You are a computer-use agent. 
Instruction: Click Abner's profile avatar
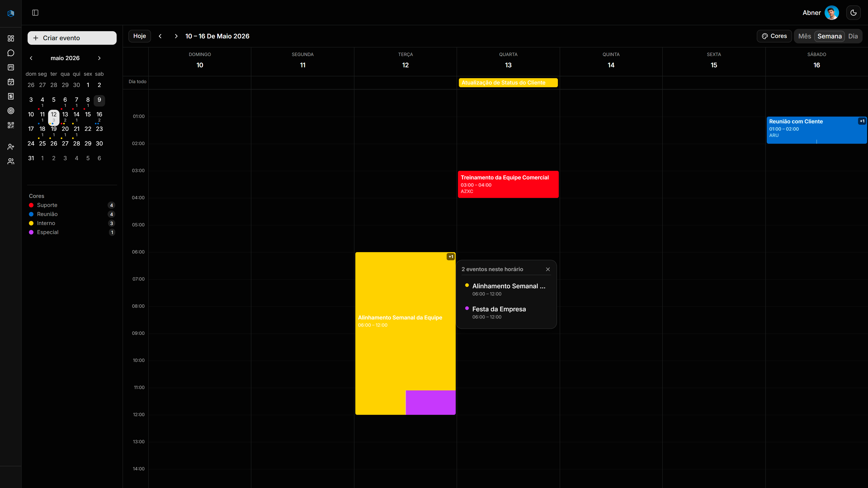[832, 13]
